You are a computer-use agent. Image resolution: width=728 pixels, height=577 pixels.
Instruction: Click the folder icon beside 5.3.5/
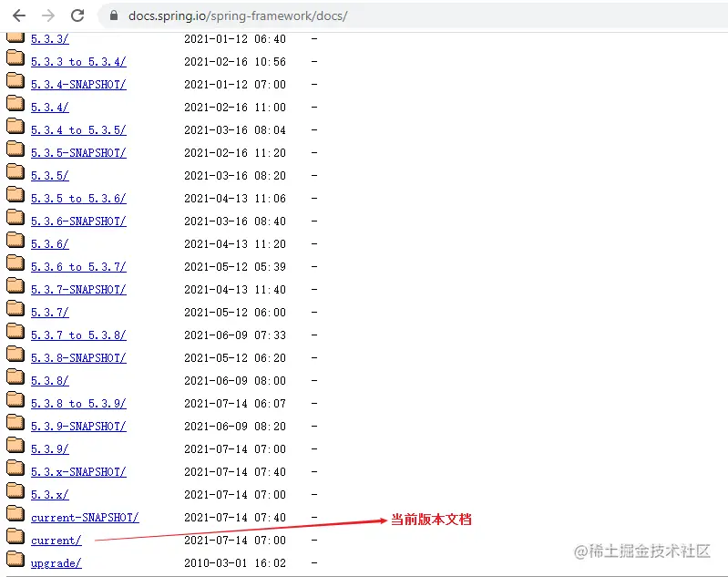15,171
